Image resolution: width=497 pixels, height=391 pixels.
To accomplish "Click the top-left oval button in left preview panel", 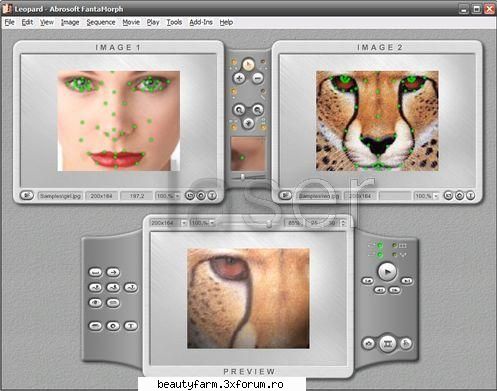I will 95,272.
